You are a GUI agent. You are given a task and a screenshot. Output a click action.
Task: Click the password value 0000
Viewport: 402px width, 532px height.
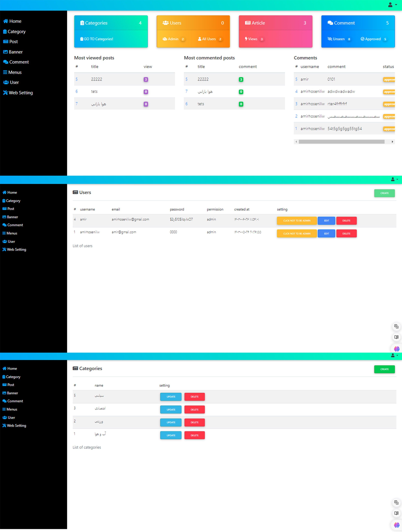click(173, 232)
